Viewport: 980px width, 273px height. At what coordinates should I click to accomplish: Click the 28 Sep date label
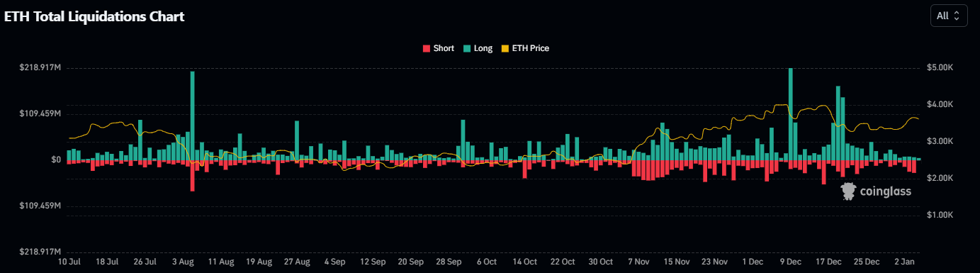[449, 262]
